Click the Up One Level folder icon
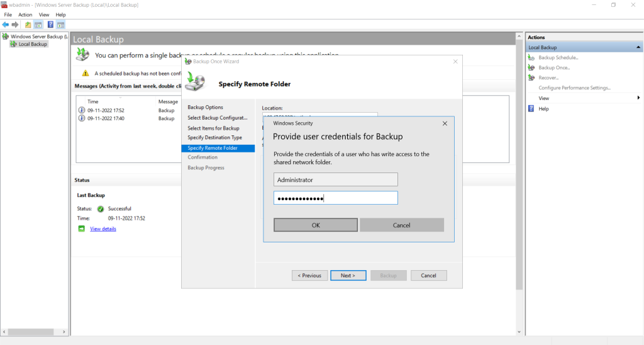The height and width of the screenshot is (345, 644). (28, 25)
